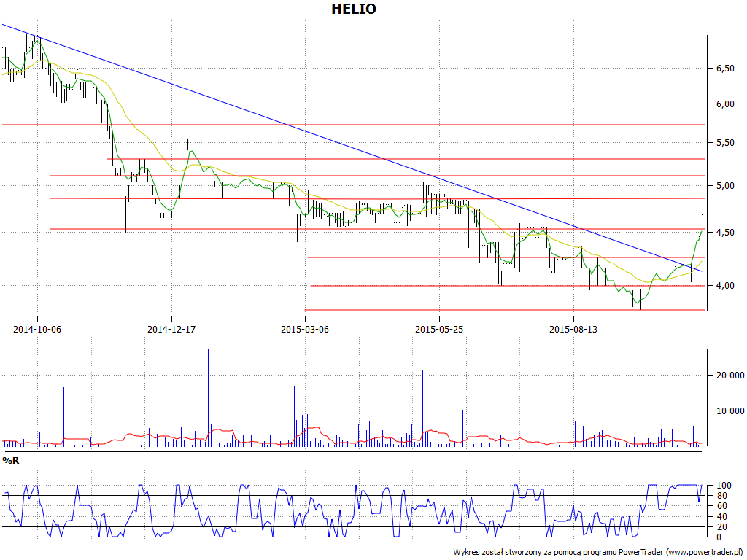Viewport: 747px width, 560px height.
Task: Click the 5,50 price axis label
Action: point(725,143)
